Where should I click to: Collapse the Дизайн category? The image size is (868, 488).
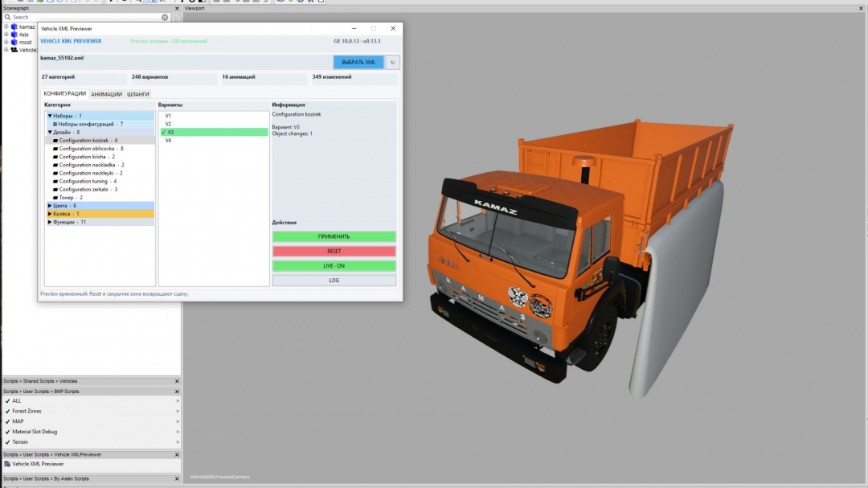[50, 133]
